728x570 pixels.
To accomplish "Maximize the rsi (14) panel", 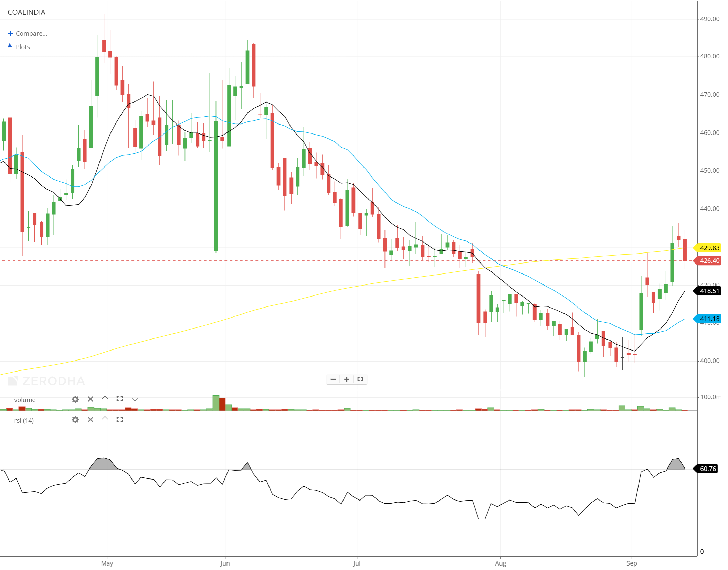I will [x=119, y=419].
